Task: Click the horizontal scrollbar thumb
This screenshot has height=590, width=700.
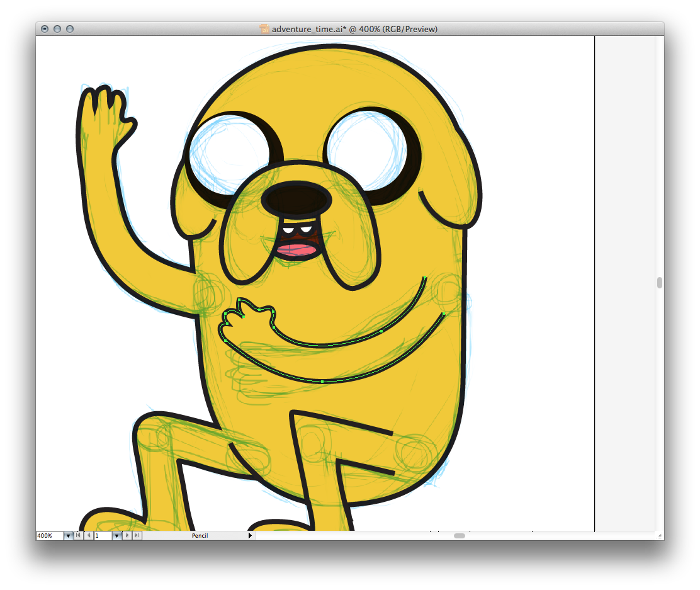Action: [x=460, y=536]
